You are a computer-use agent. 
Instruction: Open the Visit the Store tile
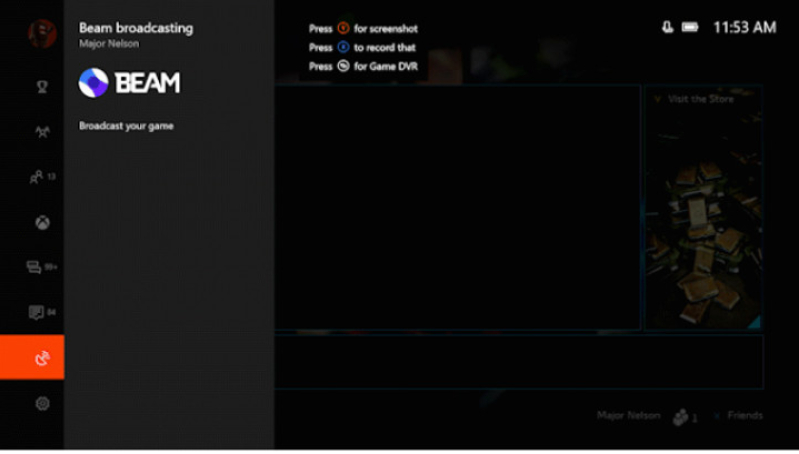(704, 207)
